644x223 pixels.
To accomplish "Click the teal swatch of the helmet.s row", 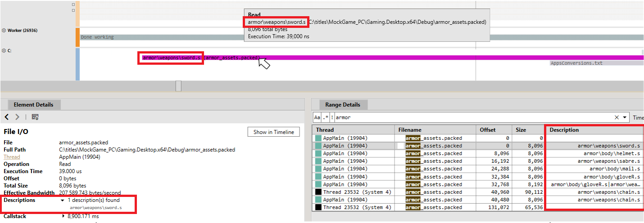I will 318,153.
